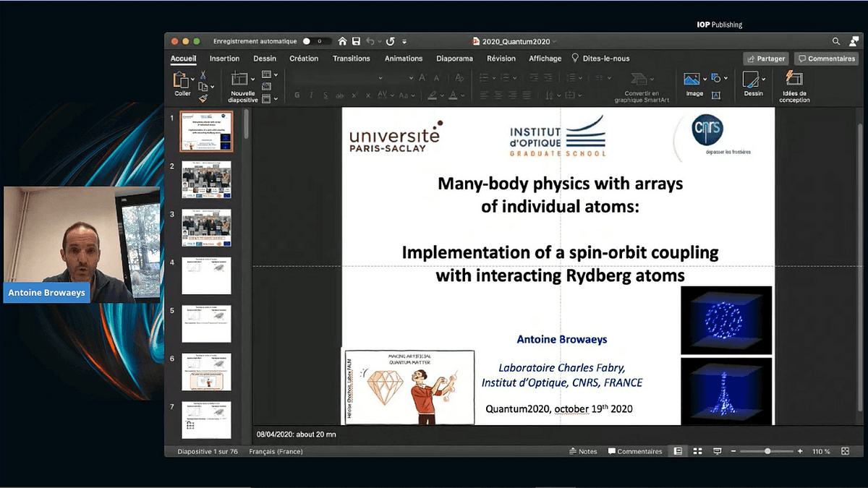Open Commentaires button in ribbon
This screenshot has width=868, height=488.
(826, 59)
